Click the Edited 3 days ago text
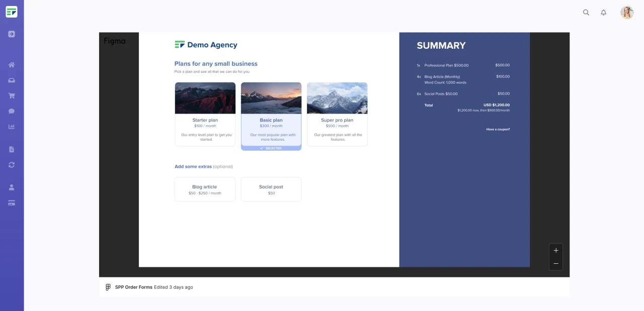Screen dimensions: 644x311 coord(174,287)
